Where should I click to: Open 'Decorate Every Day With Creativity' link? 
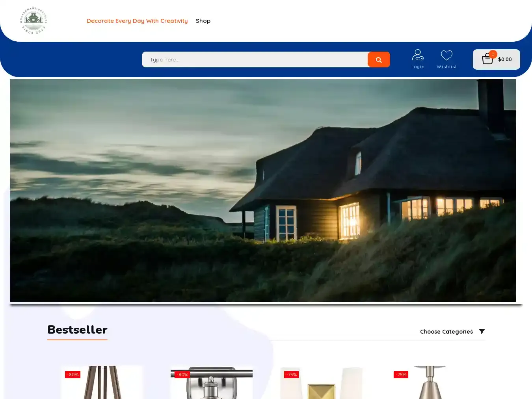(137, 21)
